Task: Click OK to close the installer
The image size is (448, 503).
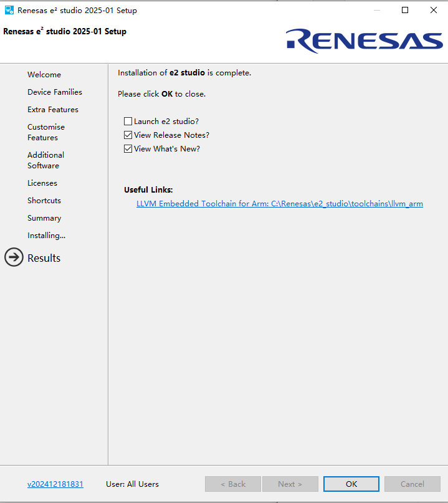Action: (x=351, y=484)
